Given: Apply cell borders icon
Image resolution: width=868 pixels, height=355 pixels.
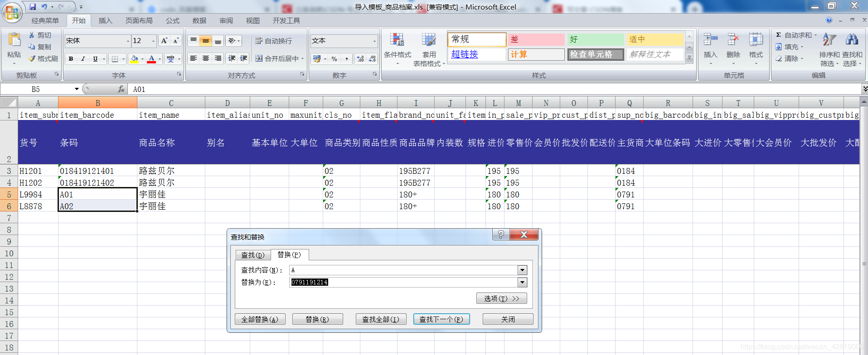Looking at the screenshot, I should pyautogui.click(x=115, y=59).
